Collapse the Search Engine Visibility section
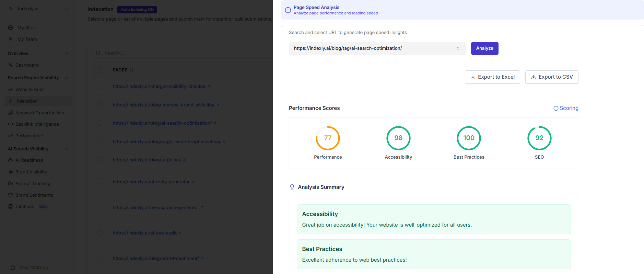This screenshot has height=274, width=644. coord(67,78)
